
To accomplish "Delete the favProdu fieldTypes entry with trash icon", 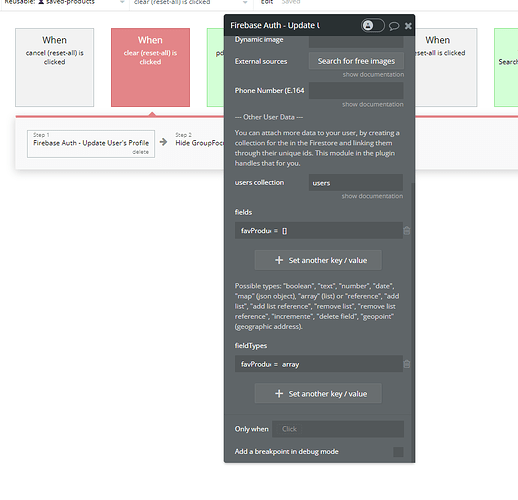I will [407, 364].
